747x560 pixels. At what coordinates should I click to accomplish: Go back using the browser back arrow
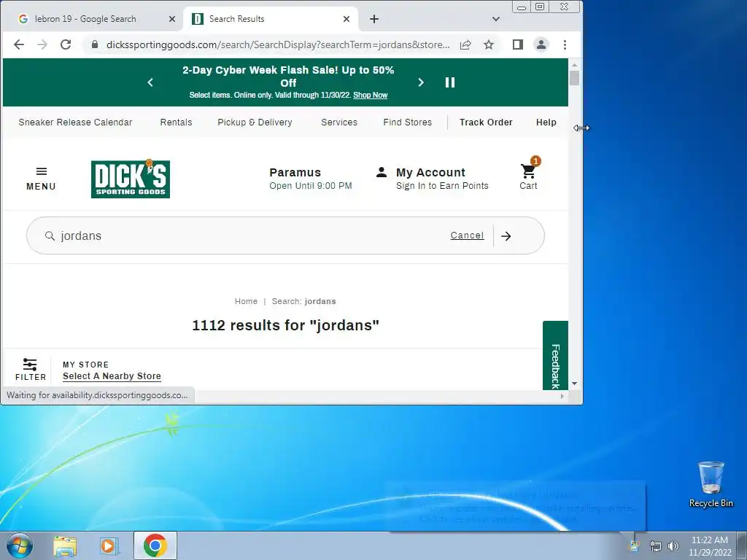tap(18, 44)
